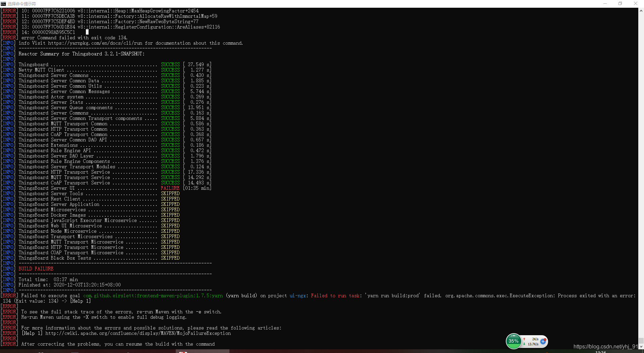Click the red FAILURE status for Server UI
Image resolution: width=644 pixels, height=353 pixels.
pos(170,188)
